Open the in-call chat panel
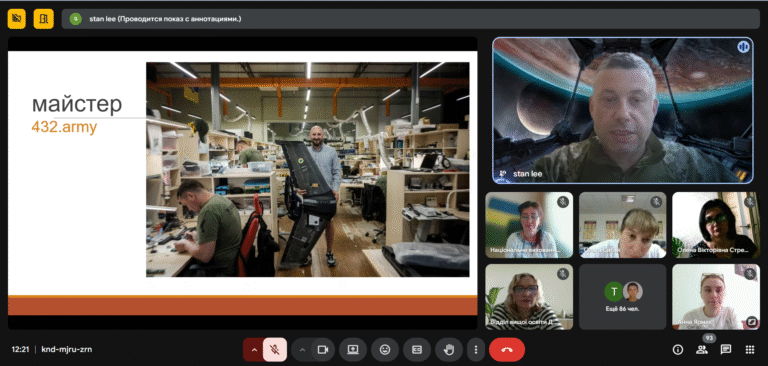 725,349
